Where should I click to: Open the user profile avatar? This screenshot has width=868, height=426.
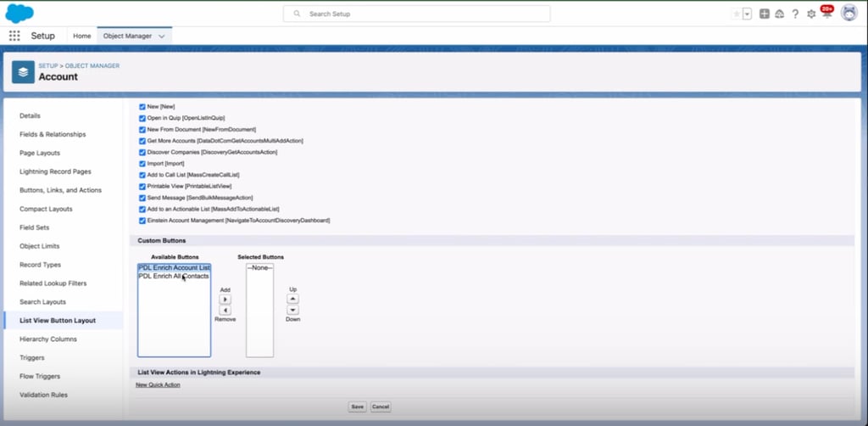click(x=849, y=13)
